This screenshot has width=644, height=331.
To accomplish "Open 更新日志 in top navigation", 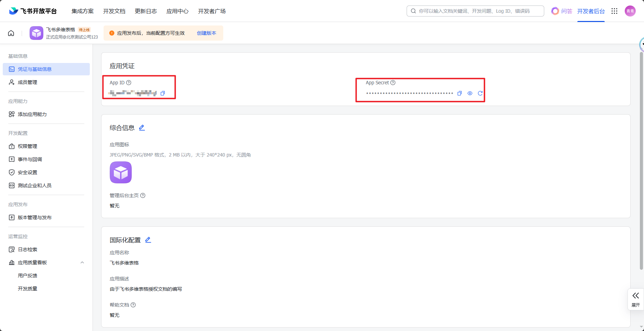I will coord(146,11).
